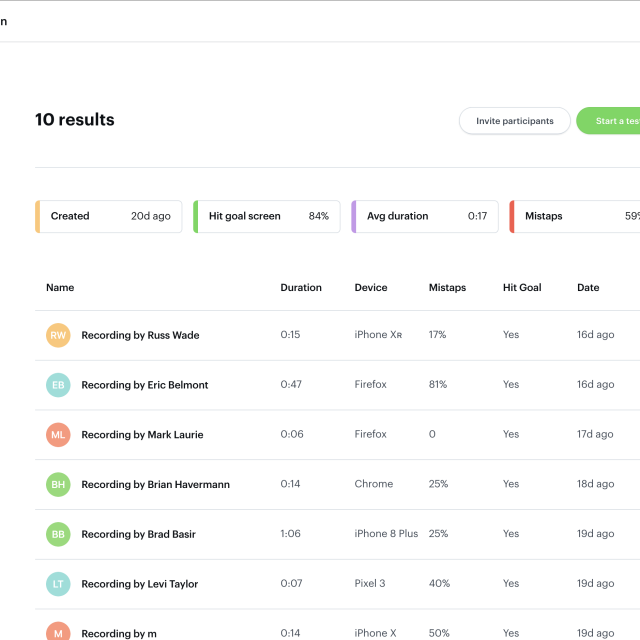This screenshot has width=640, height=640.
Task: Click Brian Havermann's BH avatar icon
Action: tap(58, 484)
